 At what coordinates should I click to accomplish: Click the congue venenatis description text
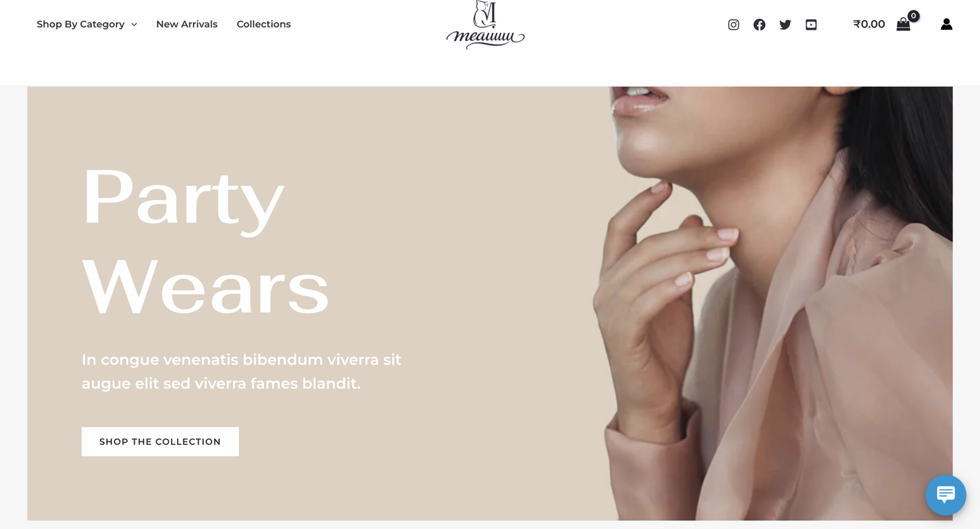[241, 371]
